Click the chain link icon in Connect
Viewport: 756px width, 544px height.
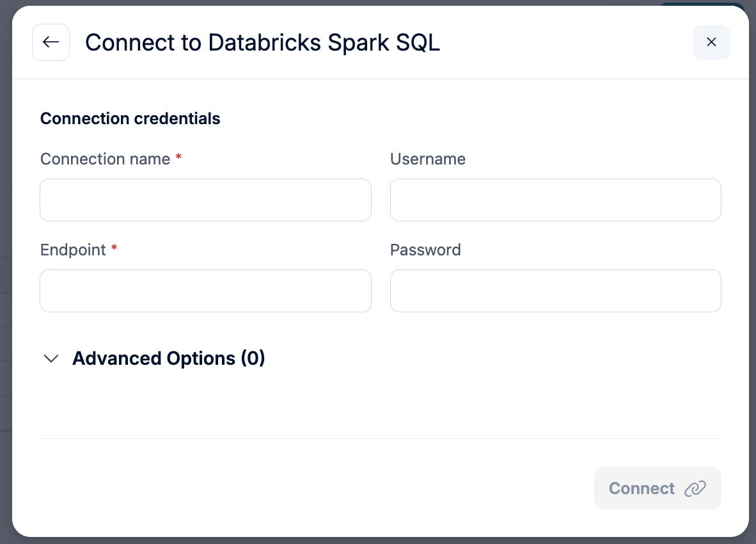click(x=695, y=488)
